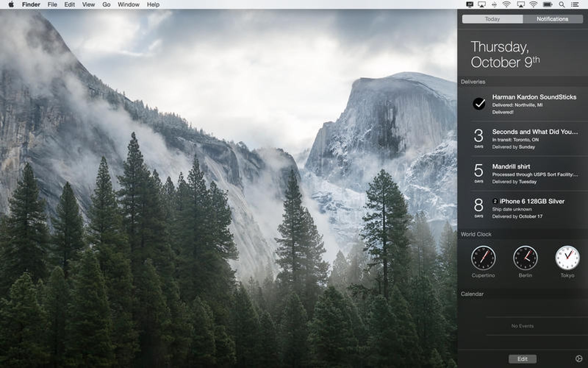
Task: Open the Go menu in the menu bar
Action: [106, 4]
